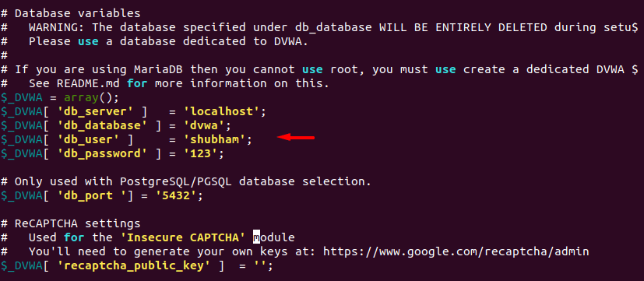Click the red arrow pointing to db_user
Viewport: 644px width, 281px height.
point(296,137)
